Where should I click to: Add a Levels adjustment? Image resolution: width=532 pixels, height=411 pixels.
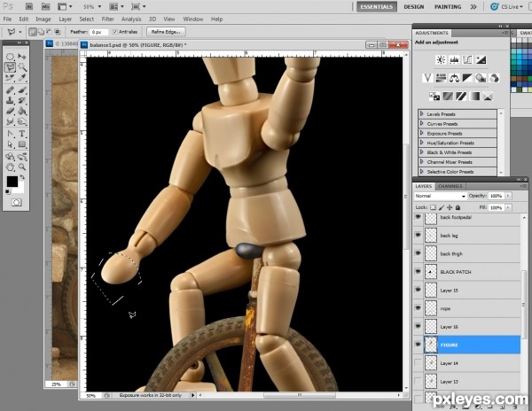click(454, 60)
